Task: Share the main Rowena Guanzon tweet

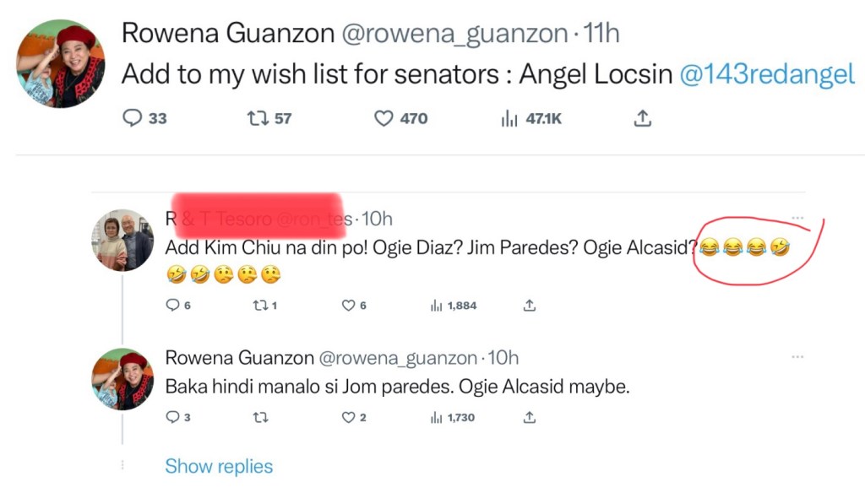Action: pyautogui.click(x=642, y=119)
